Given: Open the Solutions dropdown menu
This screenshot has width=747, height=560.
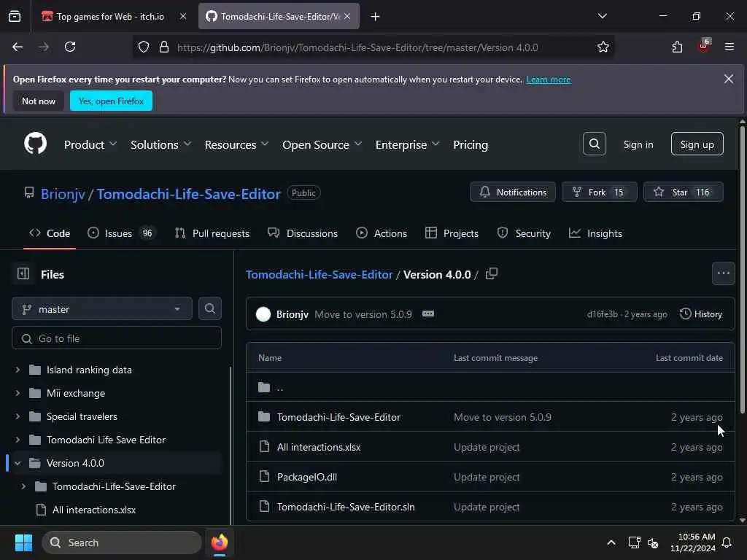Looking at the screenshot, I should pos(160,144).
